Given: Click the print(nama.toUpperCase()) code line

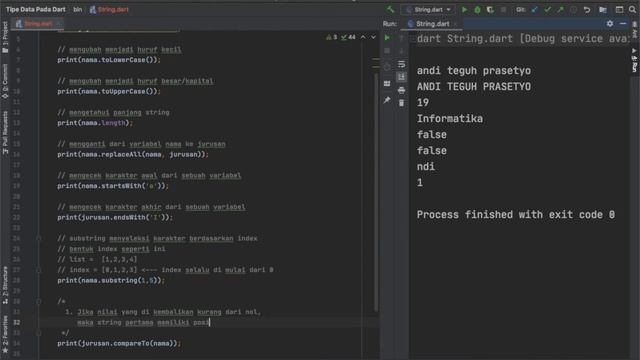Looking at the screenshot, I should tap(109, 91).
